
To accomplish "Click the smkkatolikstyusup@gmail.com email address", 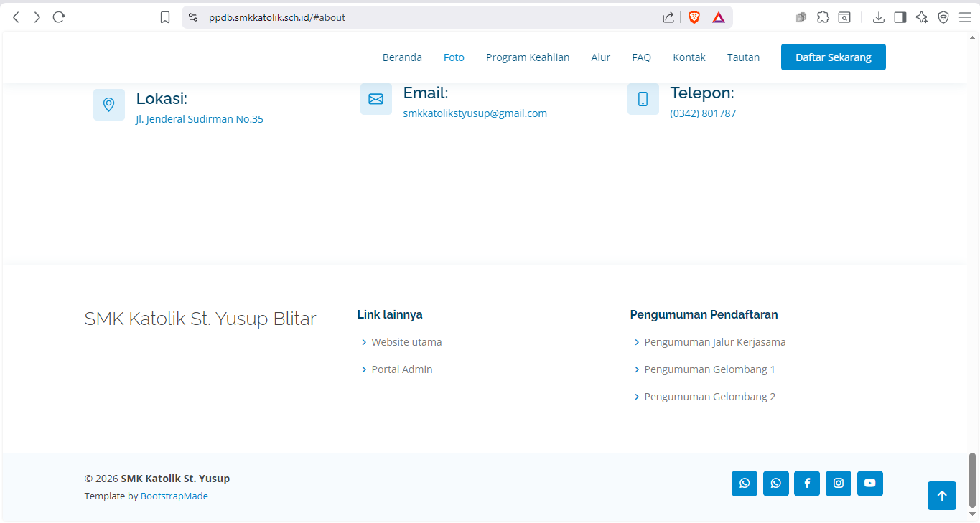I will click(475, 113).
